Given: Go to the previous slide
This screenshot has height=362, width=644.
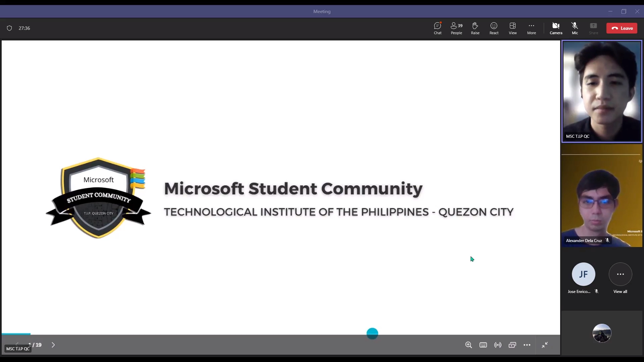Looking at the screenshot, I should [x=17, y=344].
